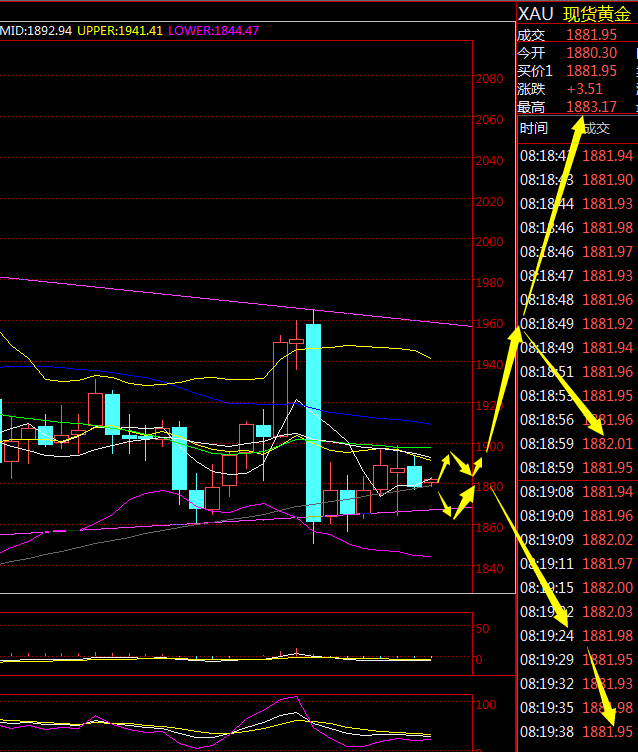Click the 涨跌 change value +3.51

tap(584, 89)
